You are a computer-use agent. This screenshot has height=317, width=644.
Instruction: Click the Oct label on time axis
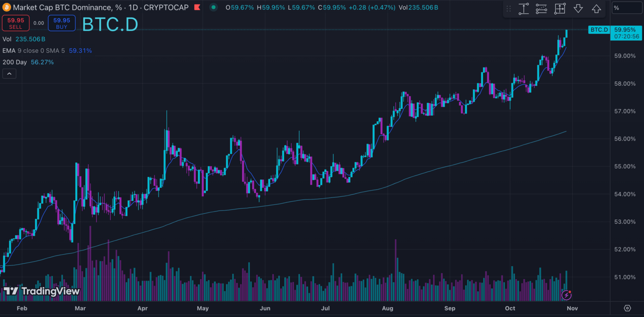tap(509, 309)
